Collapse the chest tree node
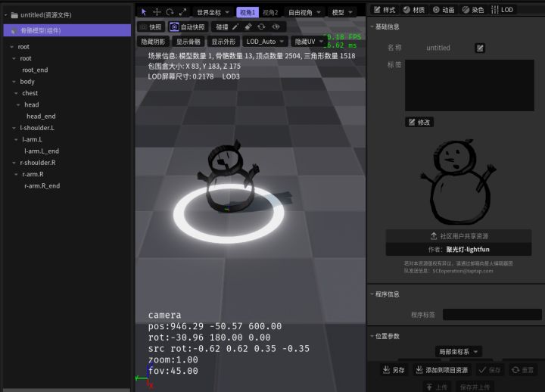The image size is (545, 392). tap(16, 93)
